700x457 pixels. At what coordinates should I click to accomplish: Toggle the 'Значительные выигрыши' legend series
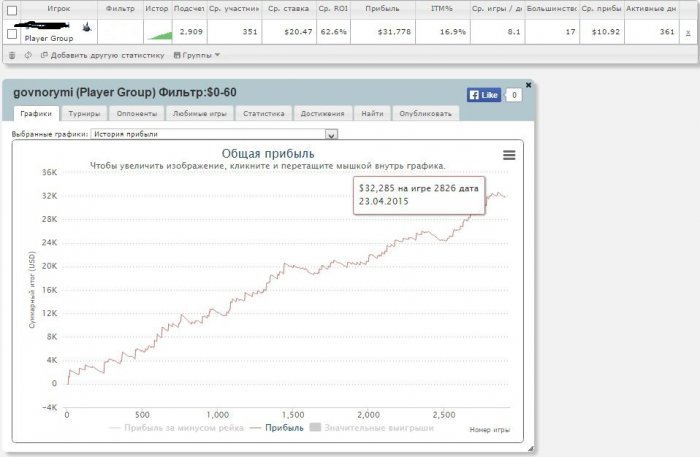pyautogui.click(x=372, y=428)
